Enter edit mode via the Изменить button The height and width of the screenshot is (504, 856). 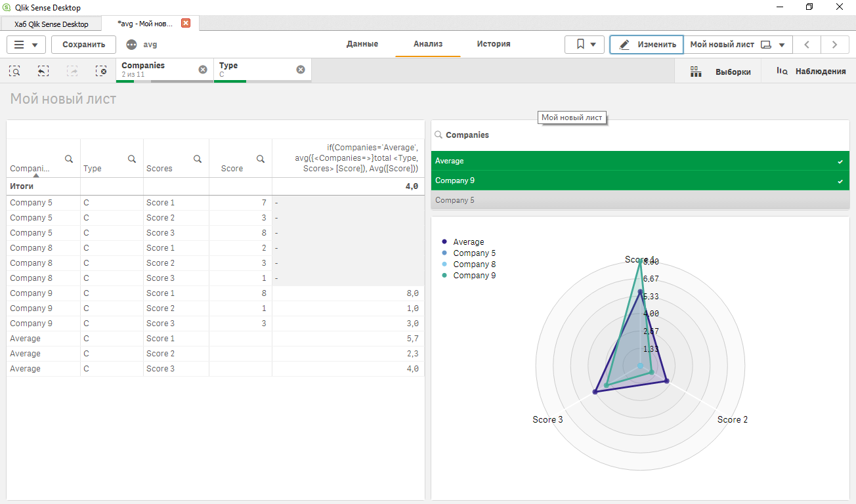click(646, 43)
